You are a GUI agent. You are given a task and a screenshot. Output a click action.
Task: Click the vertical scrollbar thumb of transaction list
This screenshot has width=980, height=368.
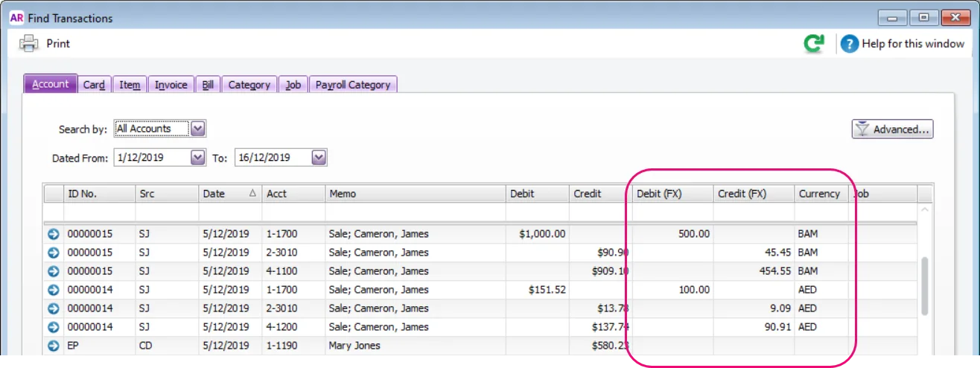(x=925, y=286)
